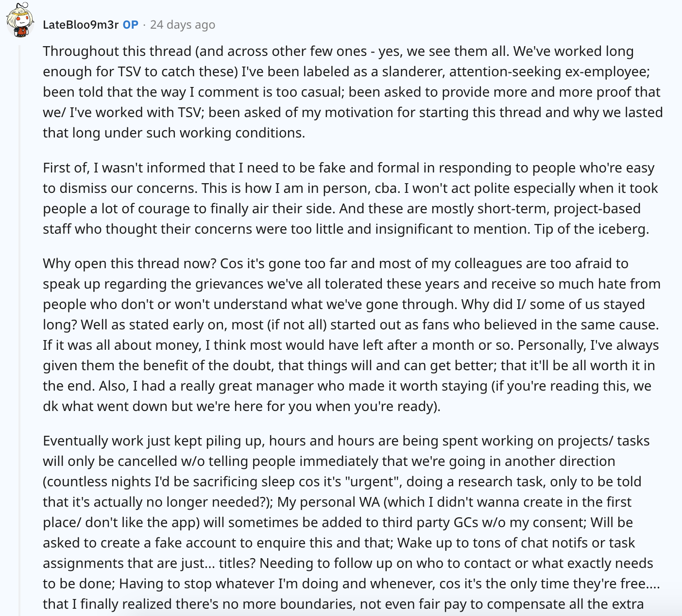
Task: Collapse the comment using the vertical thread line
Action: 20,330
